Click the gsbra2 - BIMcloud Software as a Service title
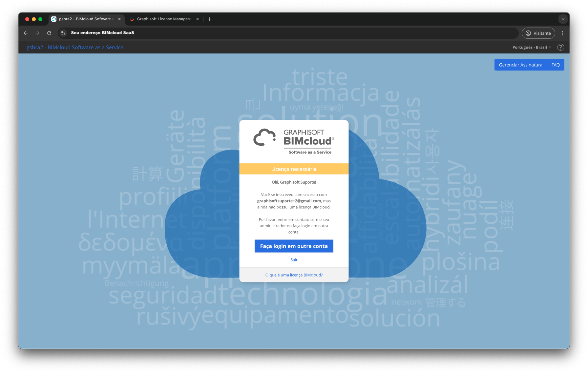Image resolution: width=588 pixels, height=373 pixels. (75, 47)
